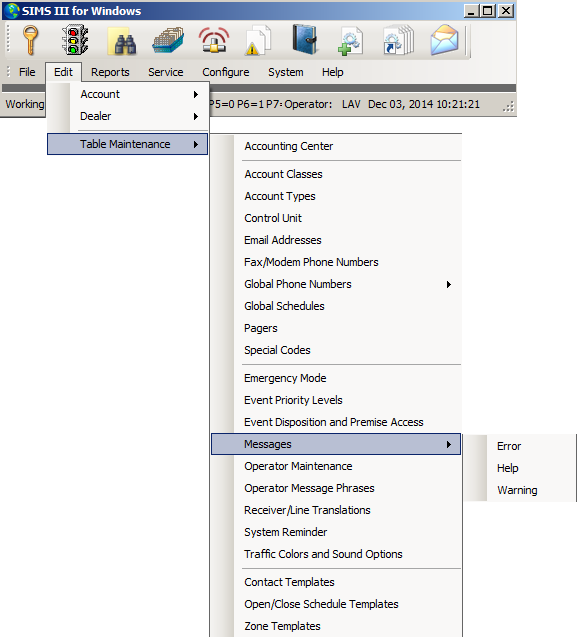Click the stacked documents shortcut icon
579x637 pixels.
tap(398, 40)
